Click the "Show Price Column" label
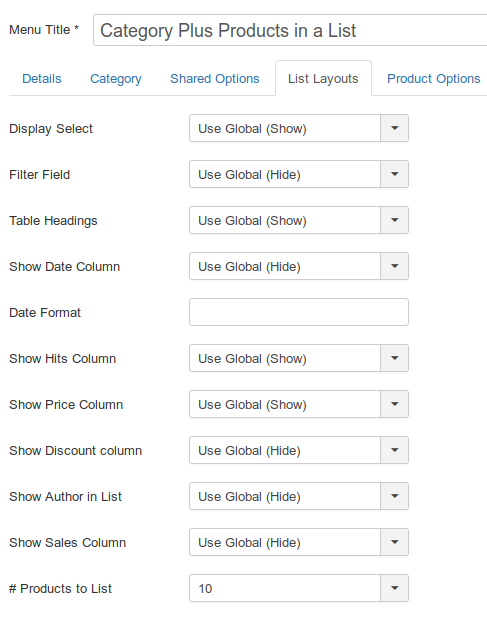Screen dimensions: 487x631 tap(66, 404)
